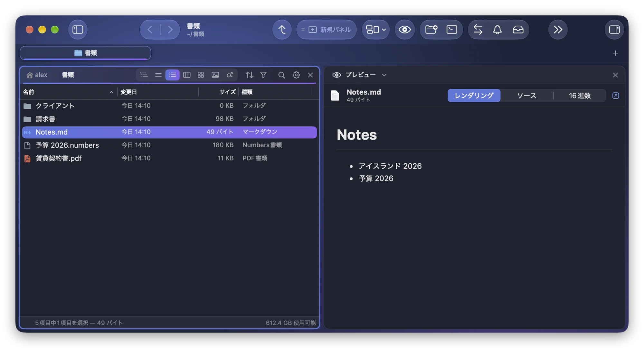Toggle the right inspector sidebar
Screen dimensions: 644x348
[x=614, y=30]
